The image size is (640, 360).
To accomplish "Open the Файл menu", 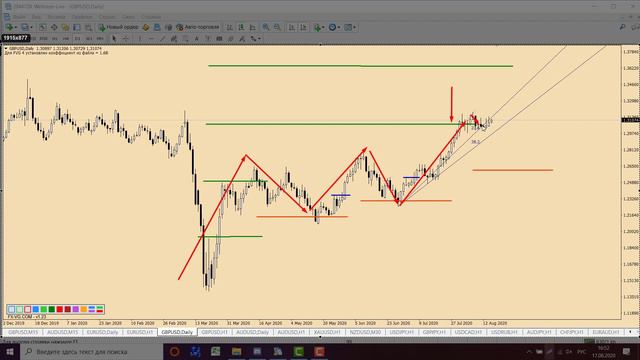I will point(19,17).
